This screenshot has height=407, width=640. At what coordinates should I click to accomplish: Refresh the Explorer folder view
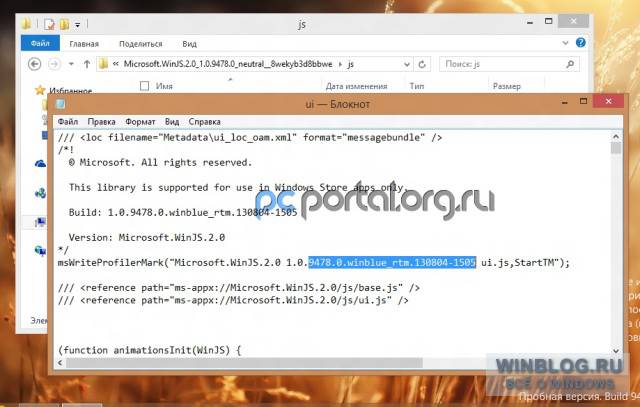[x=422, y=64]
